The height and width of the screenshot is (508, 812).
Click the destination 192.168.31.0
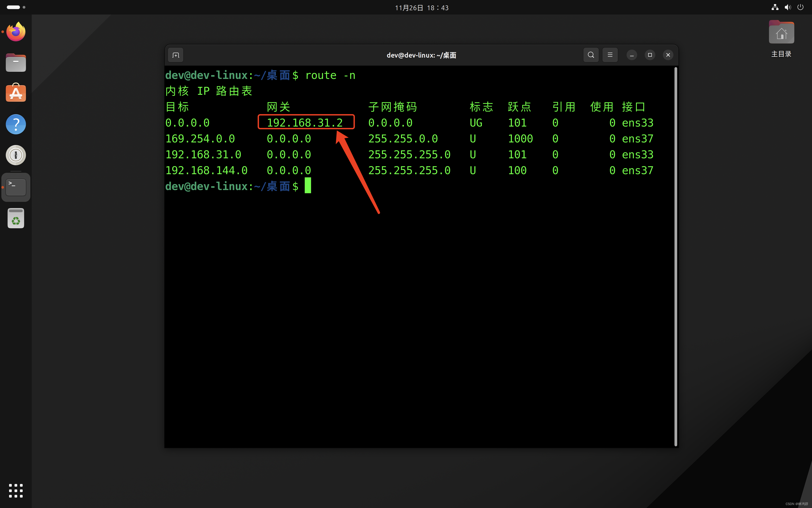coord(203,154)
